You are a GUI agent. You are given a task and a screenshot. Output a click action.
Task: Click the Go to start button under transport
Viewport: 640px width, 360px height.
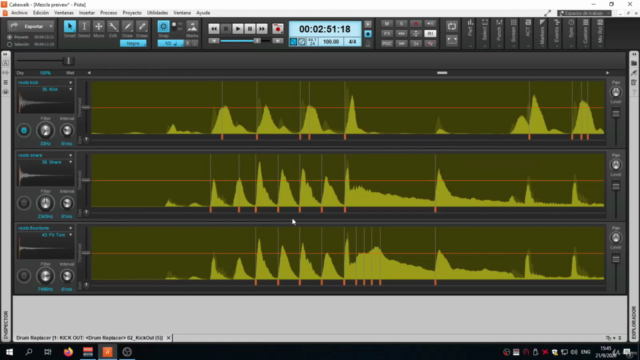click(x=213, y=41)
